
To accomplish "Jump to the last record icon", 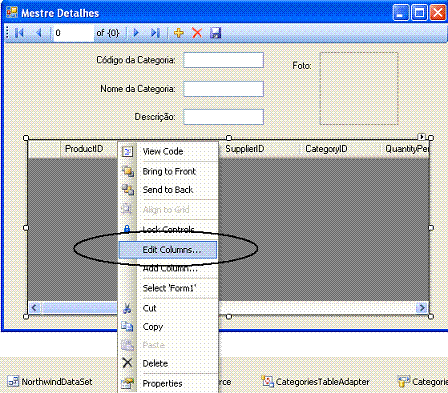I will click(x=155, y=33).
